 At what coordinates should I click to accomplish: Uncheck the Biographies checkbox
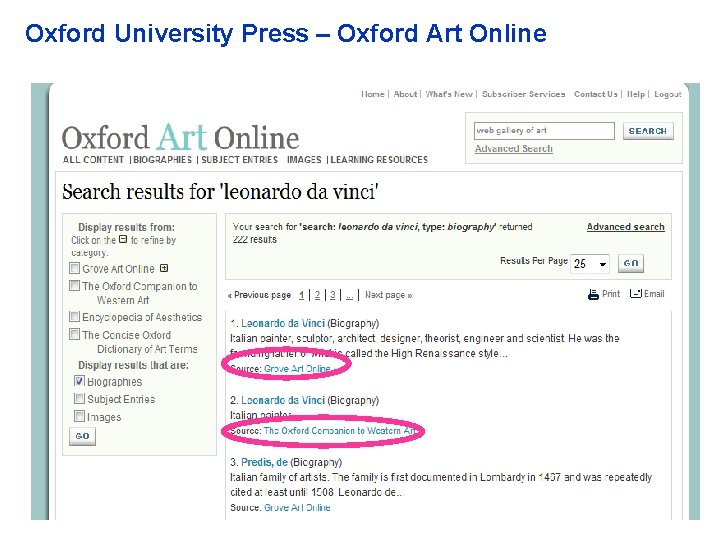[79, 381]
